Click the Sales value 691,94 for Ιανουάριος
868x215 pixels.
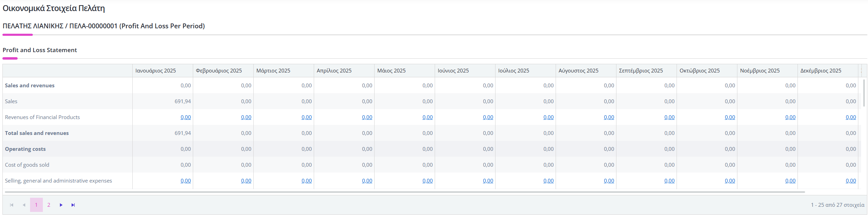coord(183,101)
